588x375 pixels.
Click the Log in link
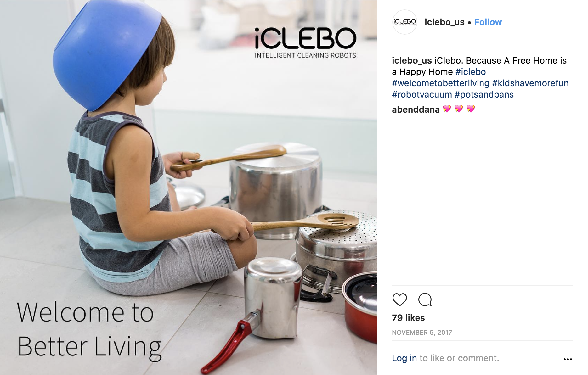[x=404, y=358]
